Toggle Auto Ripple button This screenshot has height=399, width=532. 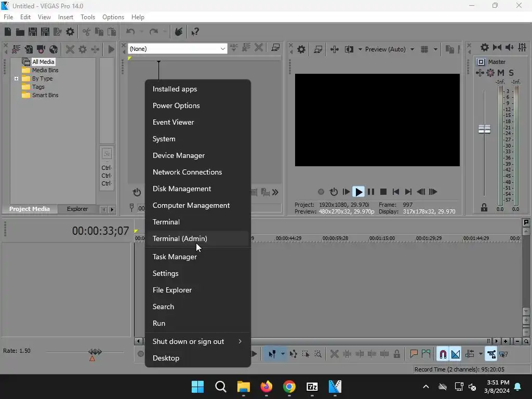point(470,354)
